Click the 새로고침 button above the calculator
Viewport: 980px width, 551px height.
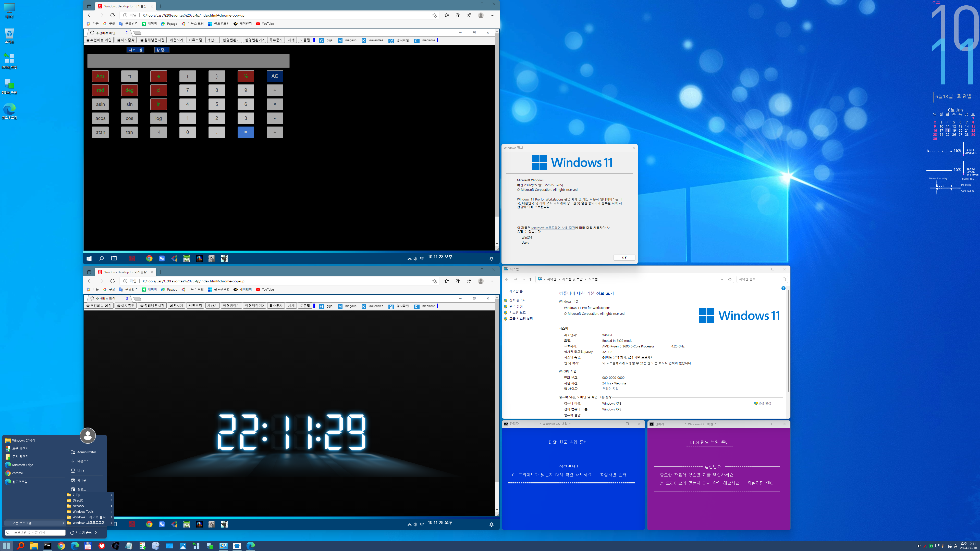click(x=136, y=50)
